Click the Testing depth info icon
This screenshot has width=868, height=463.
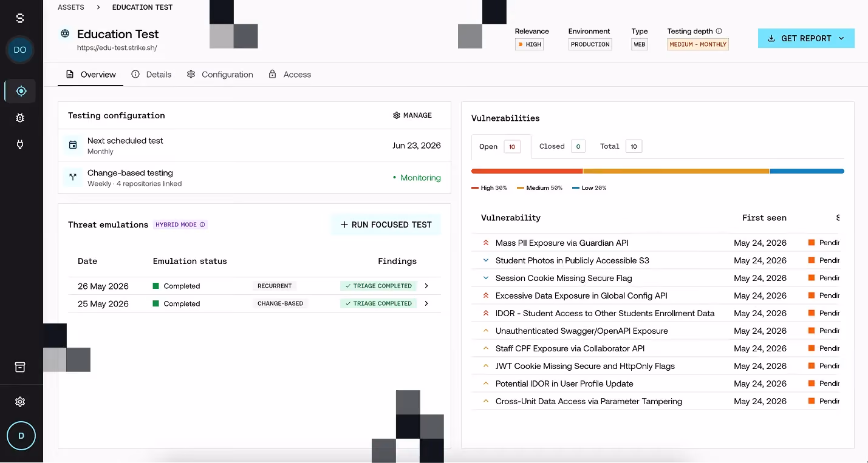pyautogui.click(x=719, y=31)
